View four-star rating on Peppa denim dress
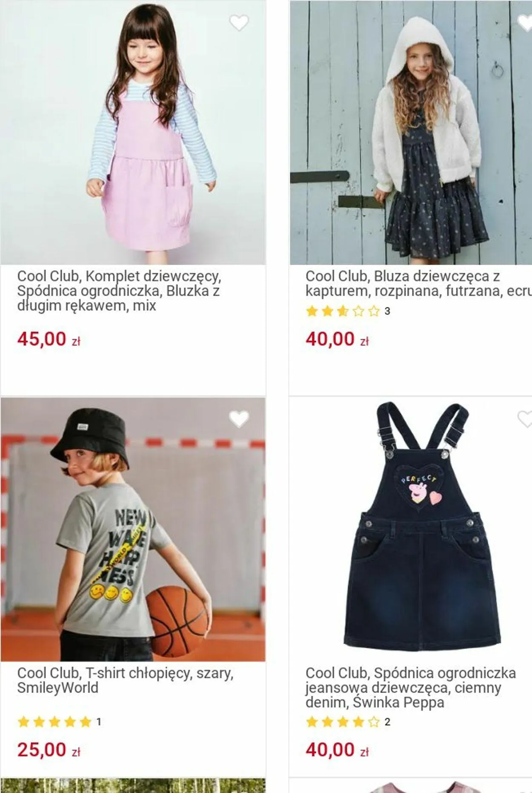 coord(348,722)
